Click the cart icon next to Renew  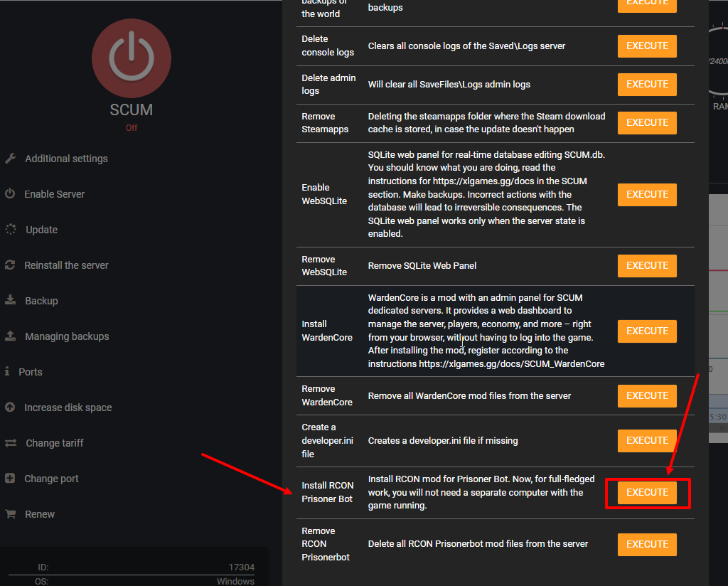pyautogui.click(x=11, y=514)
